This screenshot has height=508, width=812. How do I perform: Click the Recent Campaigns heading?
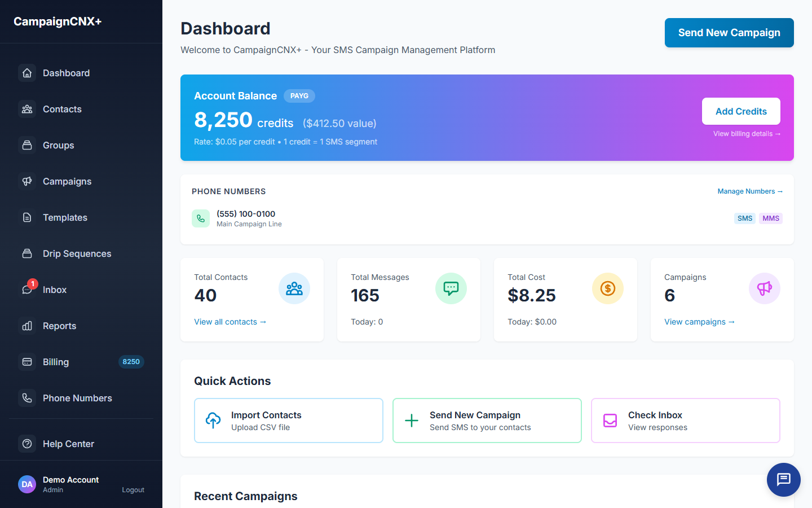point(246,496)
